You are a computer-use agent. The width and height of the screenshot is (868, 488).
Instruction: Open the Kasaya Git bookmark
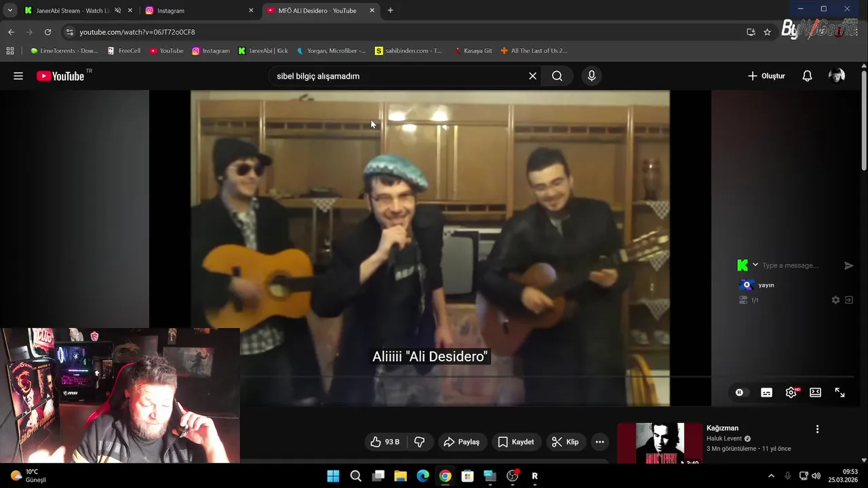[x=473, y=51]
